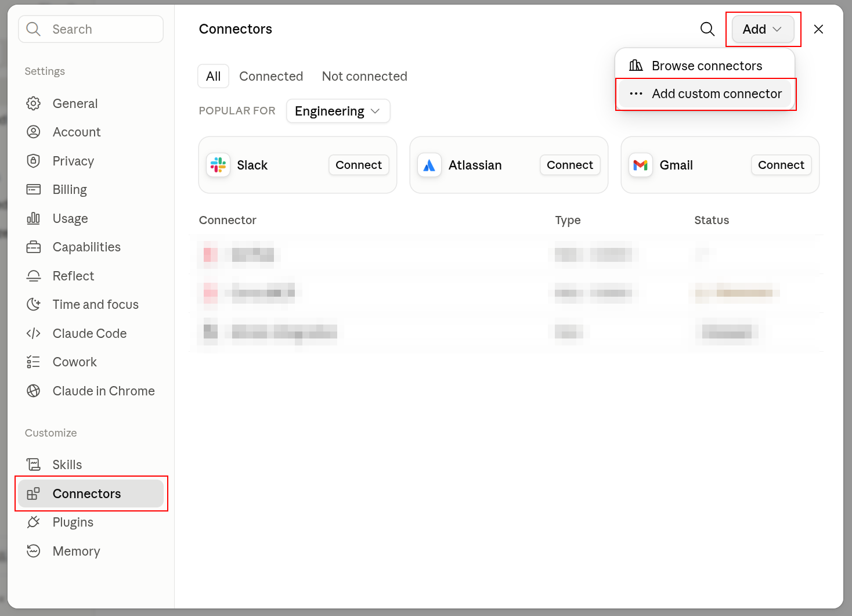The height and width of the screenshot is (616, 852).
Task: Select the Browse connectors menu item
Action: click(x=705, y=66)
